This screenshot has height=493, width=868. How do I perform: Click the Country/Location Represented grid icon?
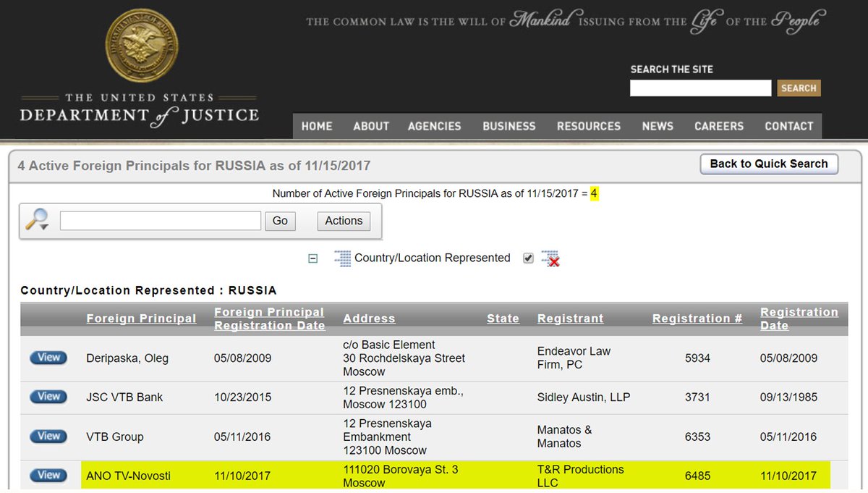click(342, 258)
